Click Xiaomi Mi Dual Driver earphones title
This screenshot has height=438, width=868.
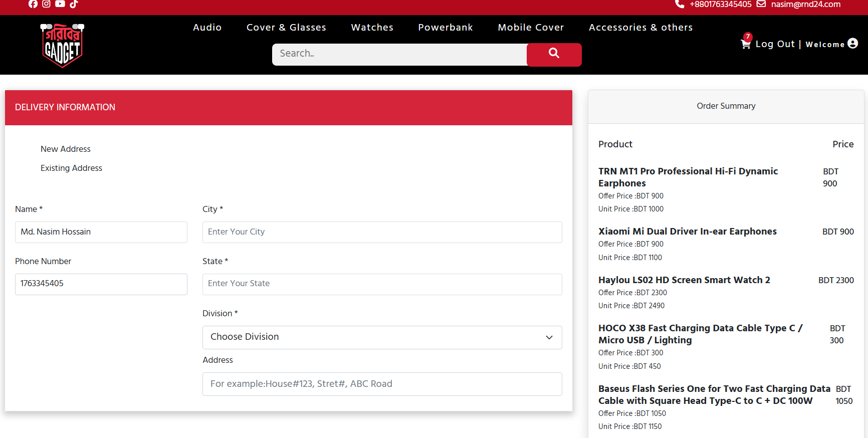pos(688,232)
